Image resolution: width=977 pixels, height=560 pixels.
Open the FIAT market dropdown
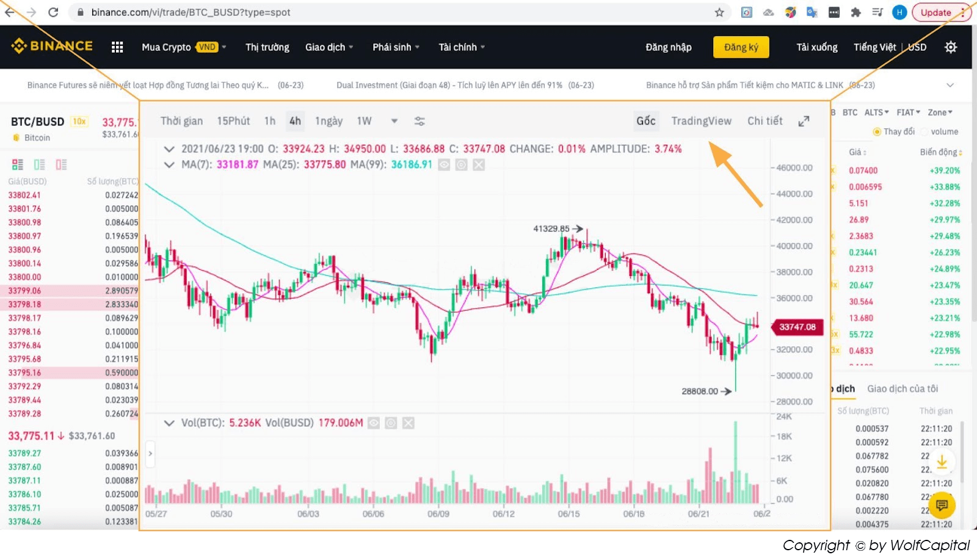coord(908,112)
